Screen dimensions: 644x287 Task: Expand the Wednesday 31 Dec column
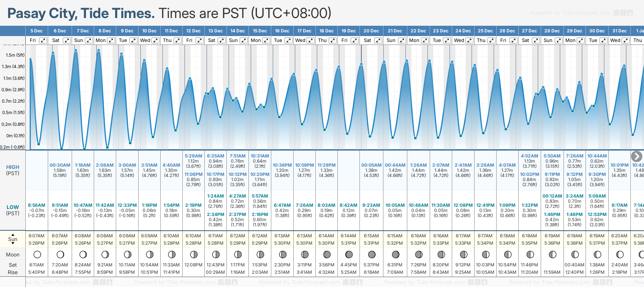click(625, 40)
